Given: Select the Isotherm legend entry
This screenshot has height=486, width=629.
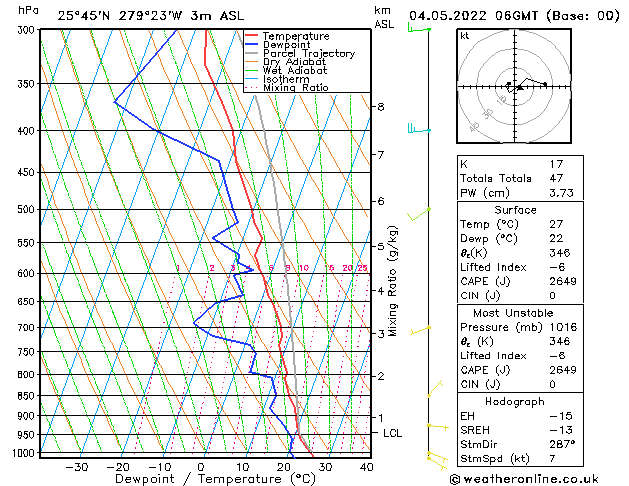Looking at the screenshot, I should [x=286, y=79].
